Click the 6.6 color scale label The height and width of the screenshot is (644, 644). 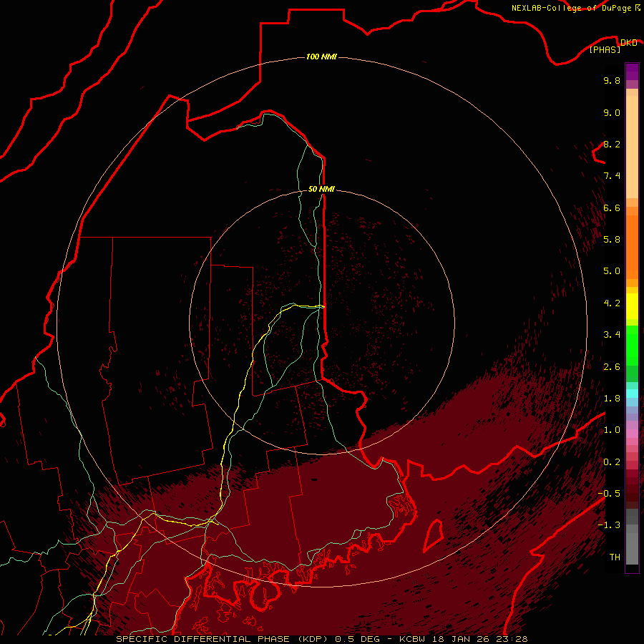(x=612, y=208)
